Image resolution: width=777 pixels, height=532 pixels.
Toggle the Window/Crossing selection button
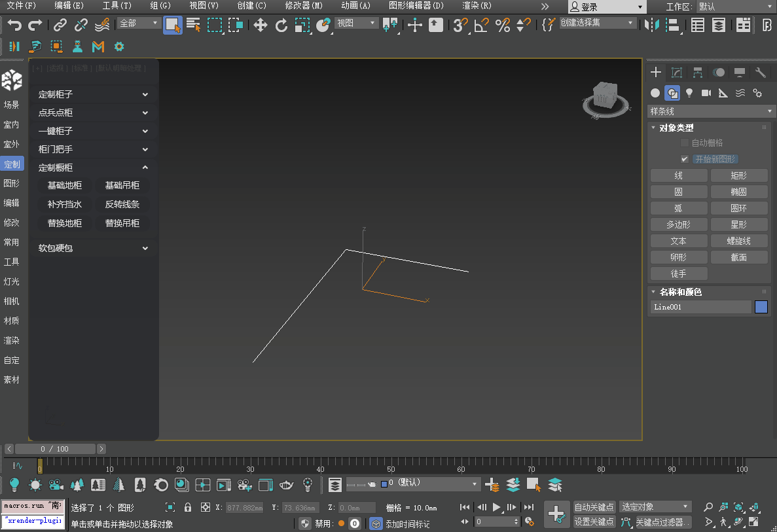(x=236, y=25)
